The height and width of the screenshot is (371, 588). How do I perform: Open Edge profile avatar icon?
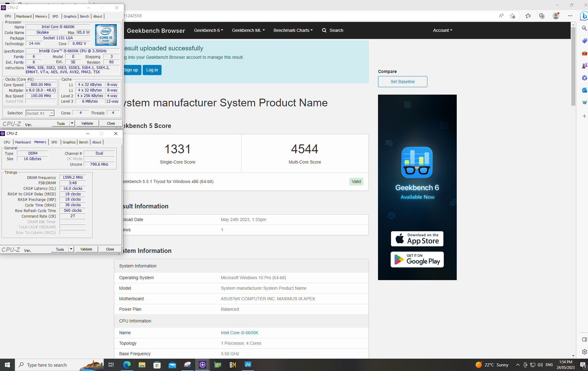click(x=556, y=16)
